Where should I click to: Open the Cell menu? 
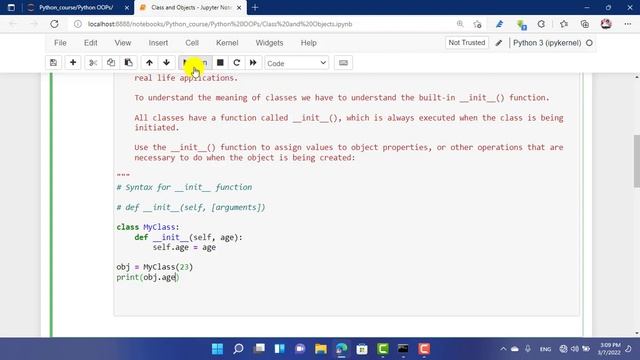(x=192, y=43)
